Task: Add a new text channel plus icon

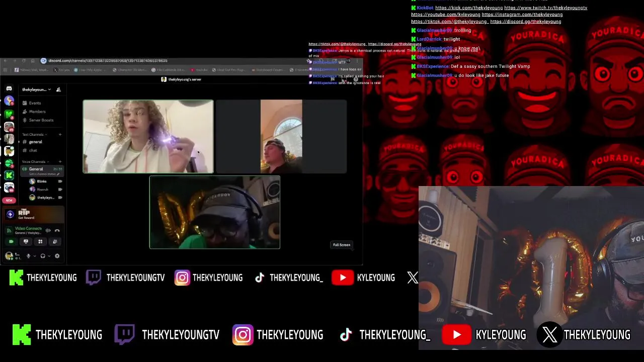Action: [60, 134]
